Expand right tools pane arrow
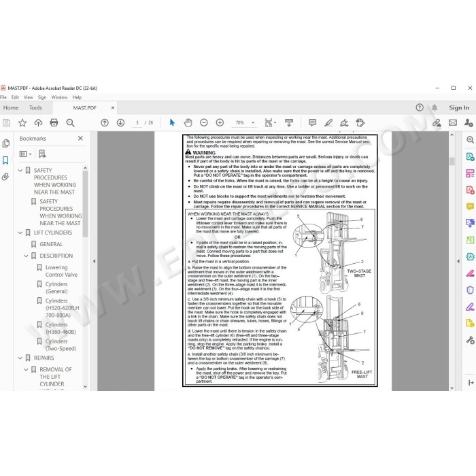The image size is (476, 476). click(458, 261)
